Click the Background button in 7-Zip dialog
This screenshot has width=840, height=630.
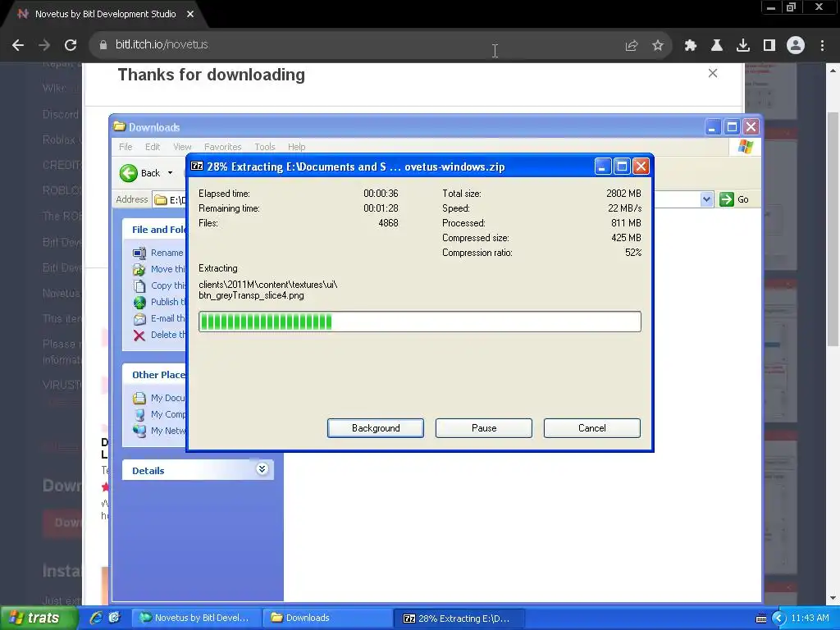376,428
